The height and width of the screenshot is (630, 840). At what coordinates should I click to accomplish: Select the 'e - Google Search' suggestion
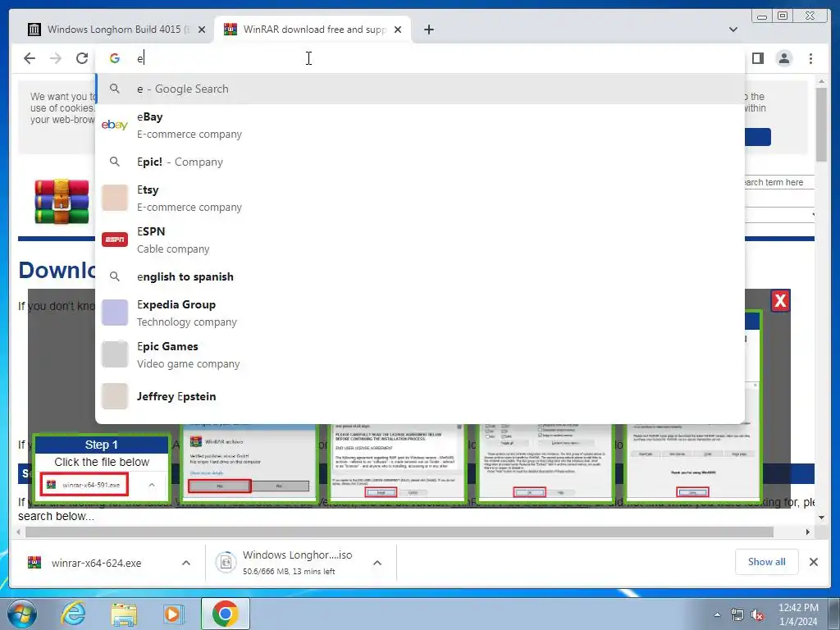coord(420,89)
